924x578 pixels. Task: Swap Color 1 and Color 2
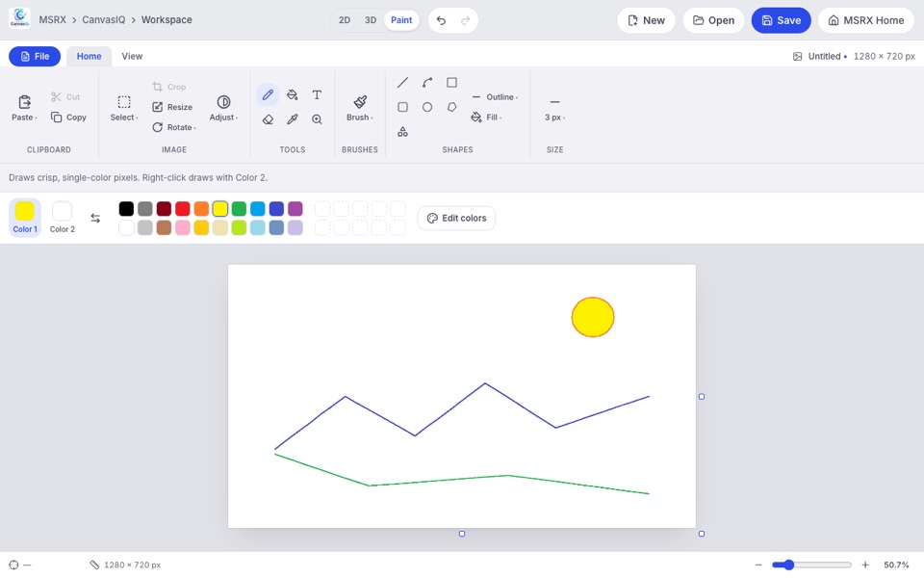tap(95, 218)
